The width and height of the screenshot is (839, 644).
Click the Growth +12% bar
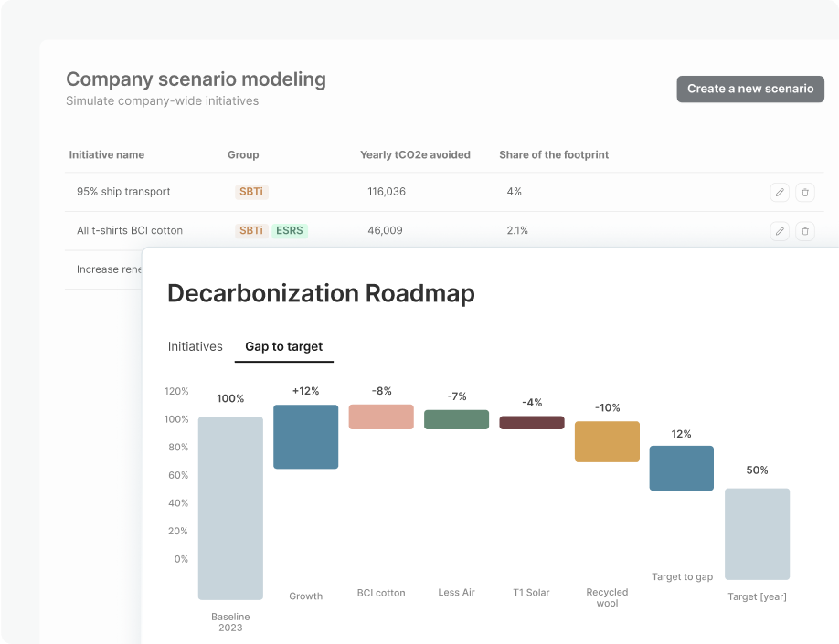click(x=306, y=437)
